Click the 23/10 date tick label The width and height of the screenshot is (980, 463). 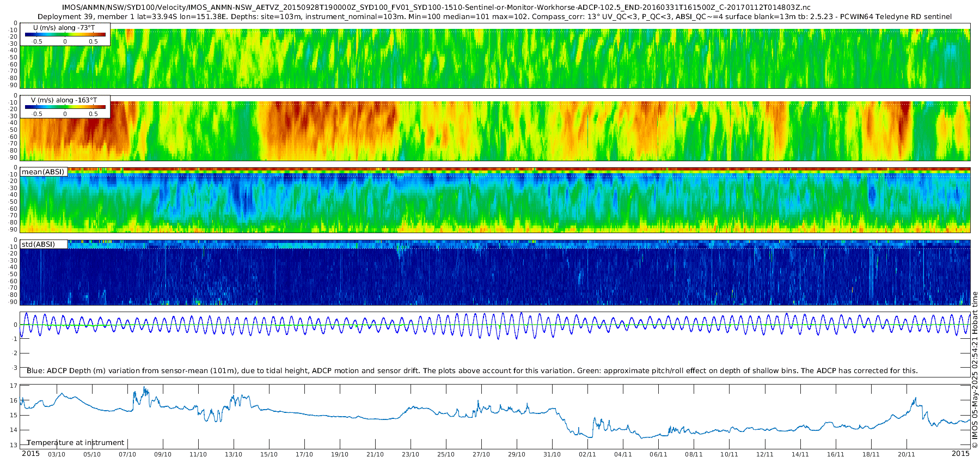pos(411,454)
